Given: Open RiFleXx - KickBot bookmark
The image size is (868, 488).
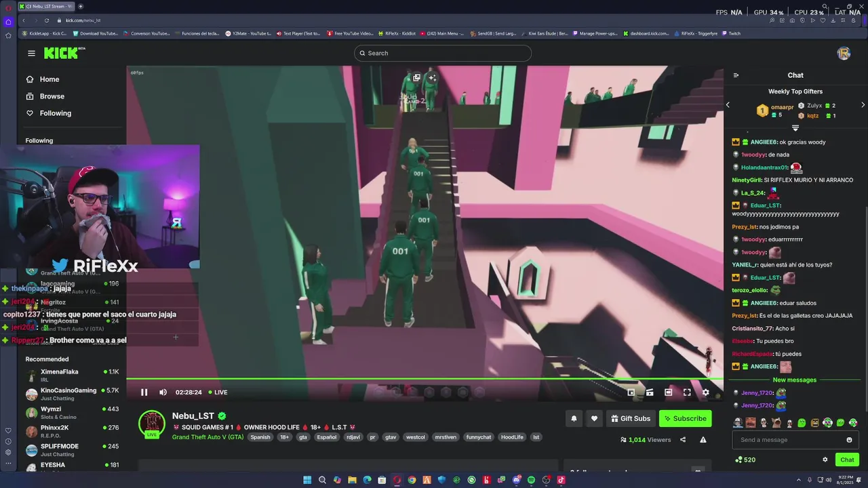Looking at the screenshot, I should [x=397, y=33].
